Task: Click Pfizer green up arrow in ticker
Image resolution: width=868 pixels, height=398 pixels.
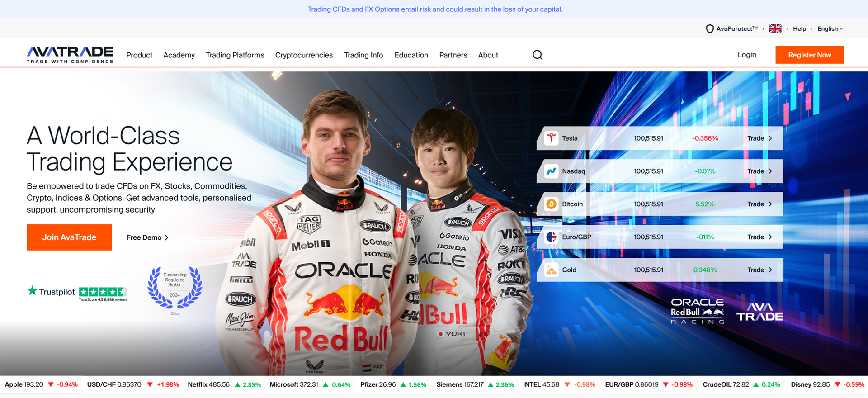Action: click(x=403, y=384)
